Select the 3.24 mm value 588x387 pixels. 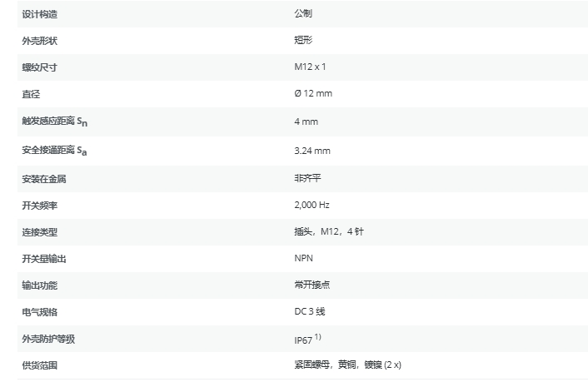click(312, 151)
